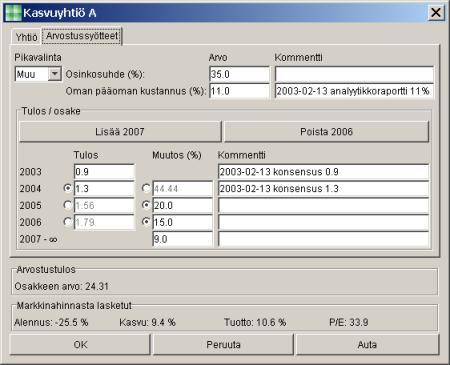Click the 2005 Tulos field 1.56
This screenshot has height=365, width=450.
click(x=104, y=205)
